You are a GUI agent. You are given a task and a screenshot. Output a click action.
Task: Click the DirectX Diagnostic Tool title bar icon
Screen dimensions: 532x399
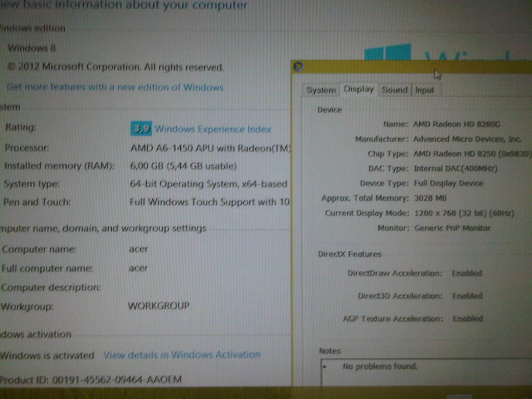pos(298,67)
